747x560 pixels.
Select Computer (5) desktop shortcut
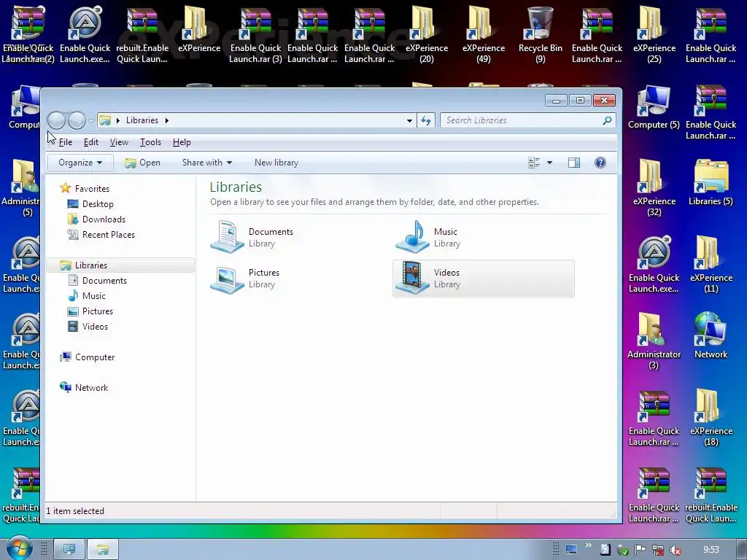pyautogui.click(x=654, y=107)
